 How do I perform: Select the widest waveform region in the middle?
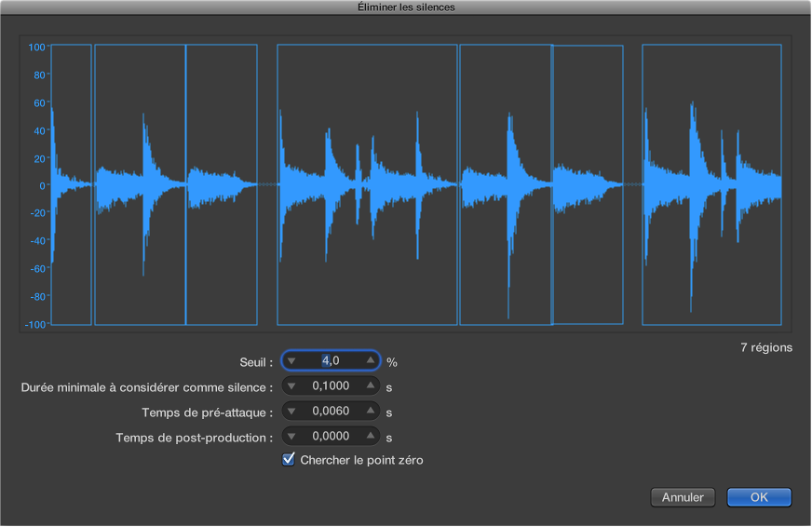point(367,184)
